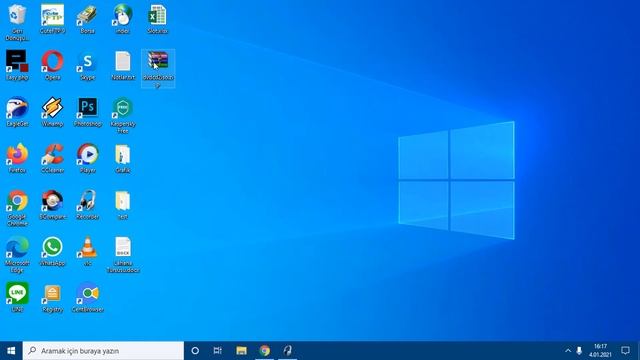Viewport: 640px width, 360px height.
Task: Switch to Chrome in the taskbar
Action: pos(264,351)
